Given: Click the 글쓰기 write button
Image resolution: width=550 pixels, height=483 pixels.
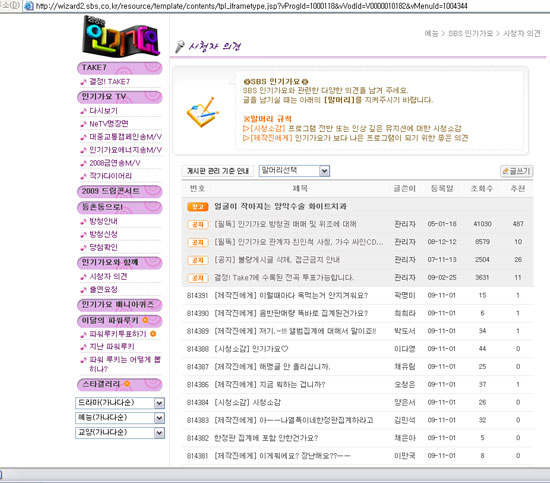Looking at the screenshot, I should (516, 171).
